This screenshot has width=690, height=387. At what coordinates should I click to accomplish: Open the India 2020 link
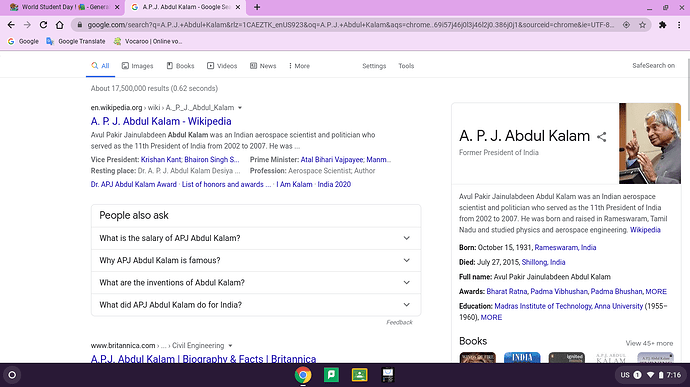tap(334, 184)
